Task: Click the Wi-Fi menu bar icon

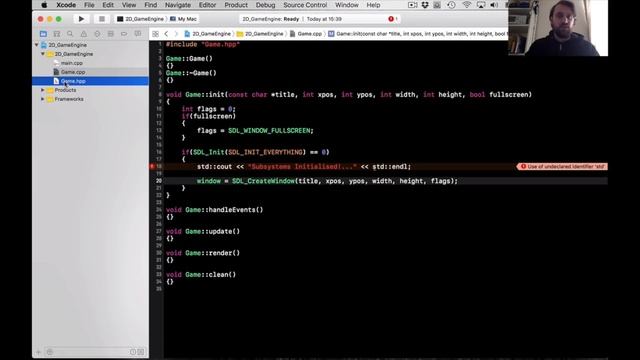Action: click(466, 5)
